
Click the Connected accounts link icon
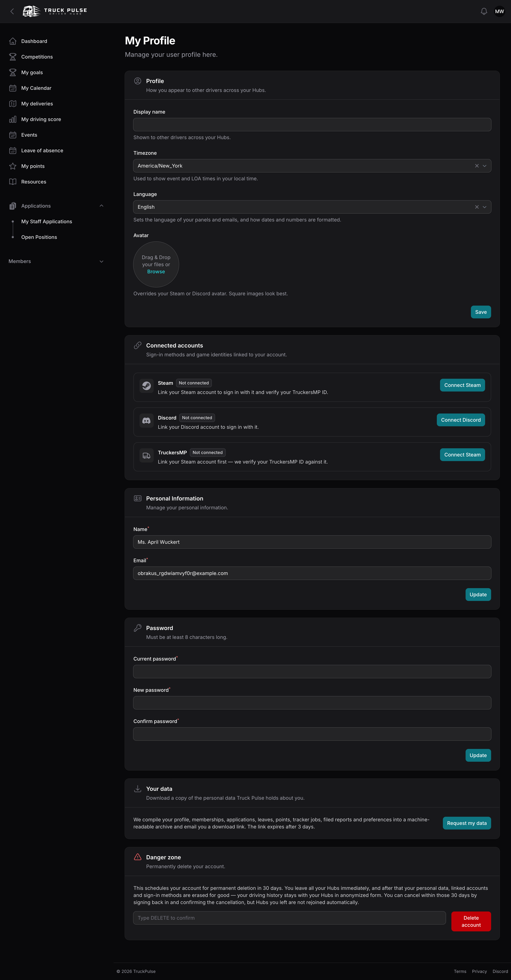tap(138, 345)
